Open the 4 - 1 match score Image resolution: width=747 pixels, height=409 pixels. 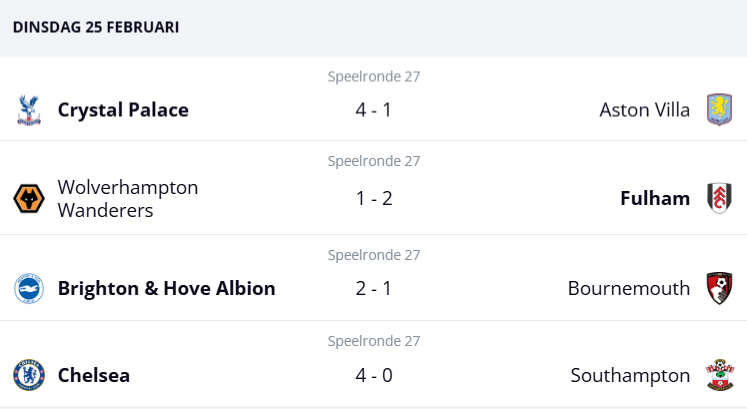pyautogui.click(x=373, y=110)
